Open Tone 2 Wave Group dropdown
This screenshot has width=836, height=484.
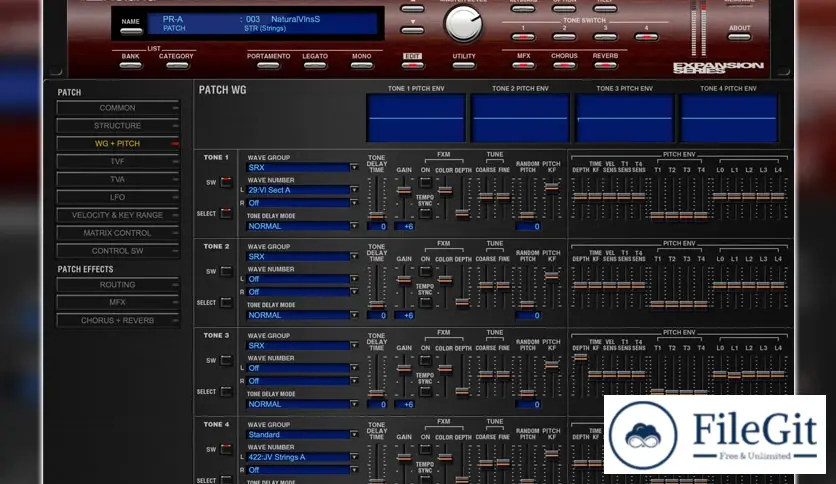coord(302,256)
